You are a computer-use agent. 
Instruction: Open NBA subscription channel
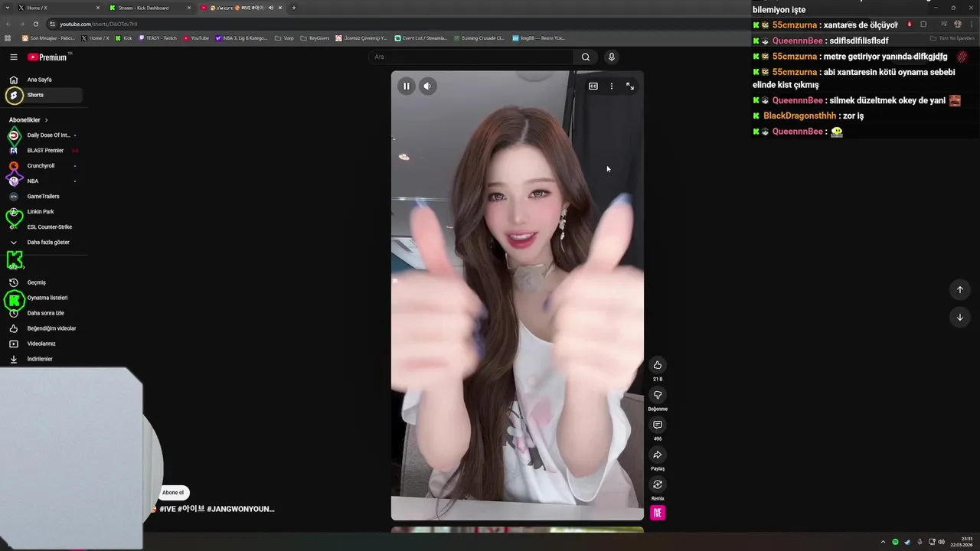[x=44, y=181]
